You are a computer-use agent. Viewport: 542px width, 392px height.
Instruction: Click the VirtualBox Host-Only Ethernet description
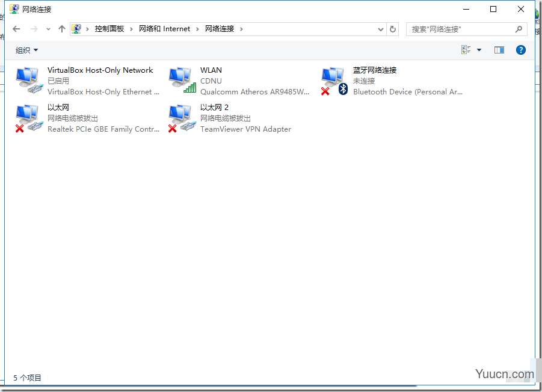coord(103,92)
